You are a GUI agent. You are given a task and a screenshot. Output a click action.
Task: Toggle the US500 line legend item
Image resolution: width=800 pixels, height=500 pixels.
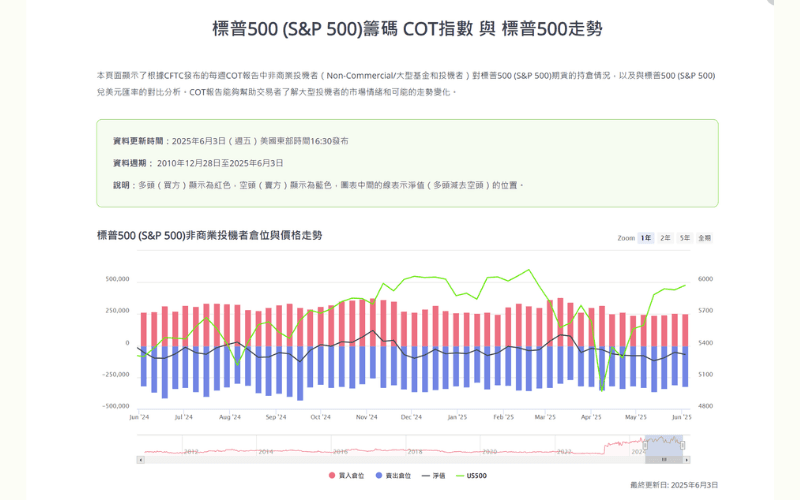pos(471,476)
